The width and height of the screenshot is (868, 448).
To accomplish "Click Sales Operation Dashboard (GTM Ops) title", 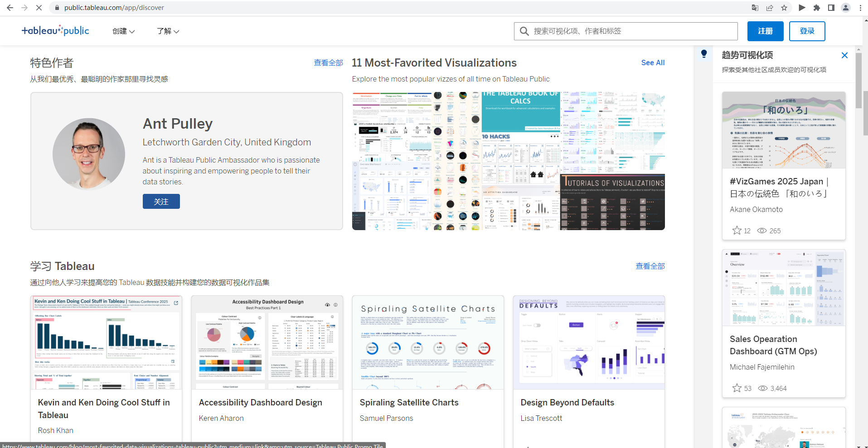I will [774, 345].
